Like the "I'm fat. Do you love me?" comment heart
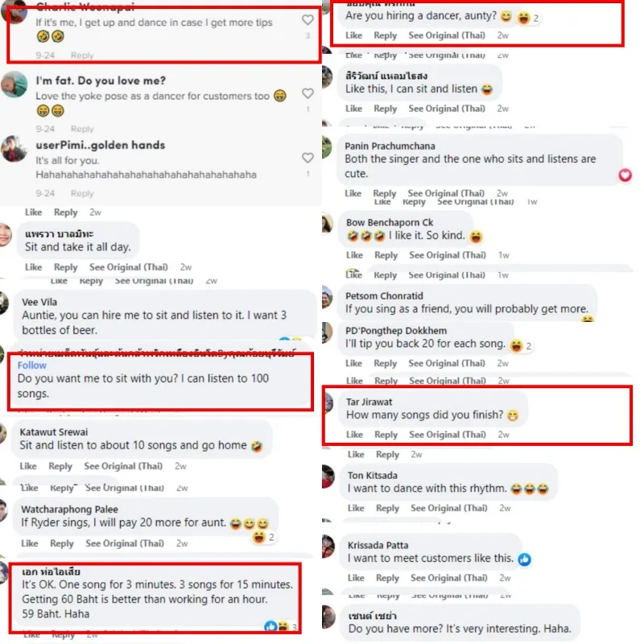The image size is (644, 644). pos(308,93)
